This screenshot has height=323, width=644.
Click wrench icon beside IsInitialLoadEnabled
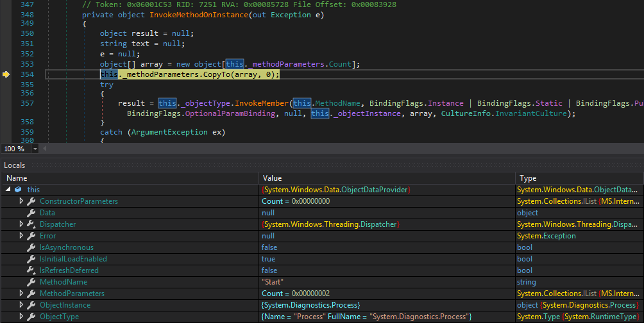coord(31,259)
